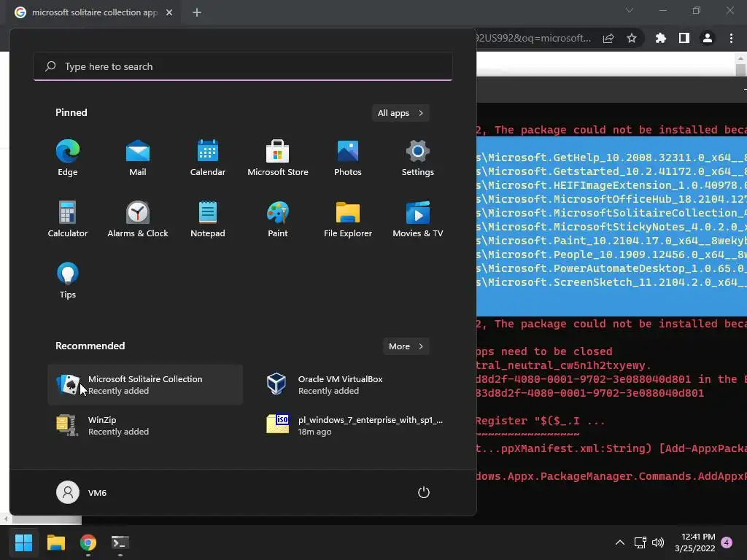Show All apps list
747x560 pixels.
400,113
